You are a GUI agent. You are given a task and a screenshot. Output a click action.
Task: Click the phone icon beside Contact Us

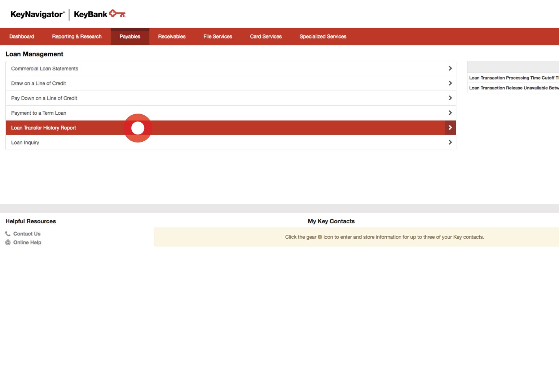pyautogui.click(x=8, y=233)
